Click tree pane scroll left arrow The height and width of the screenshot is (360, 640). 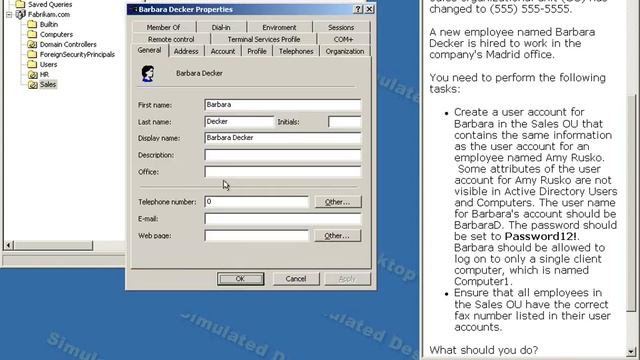[8, 245]
